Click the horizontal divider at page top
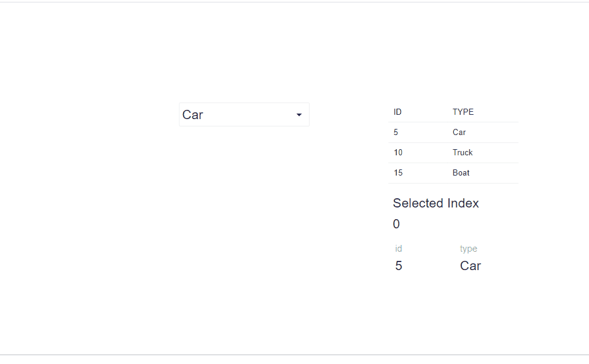589x364 pixels. [294, 2]
